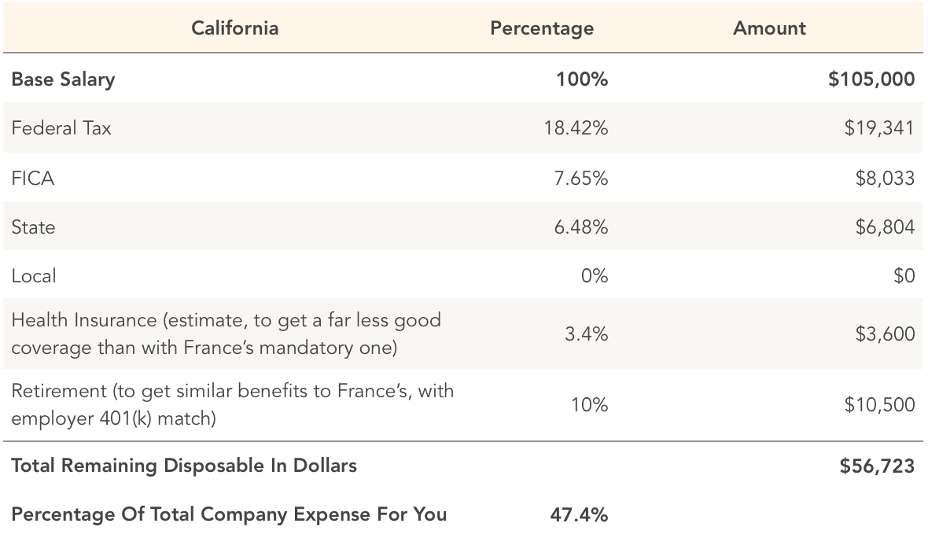Select the Federal Tax row label
This screenshot has width=928, height=560.
pos(61,128)
